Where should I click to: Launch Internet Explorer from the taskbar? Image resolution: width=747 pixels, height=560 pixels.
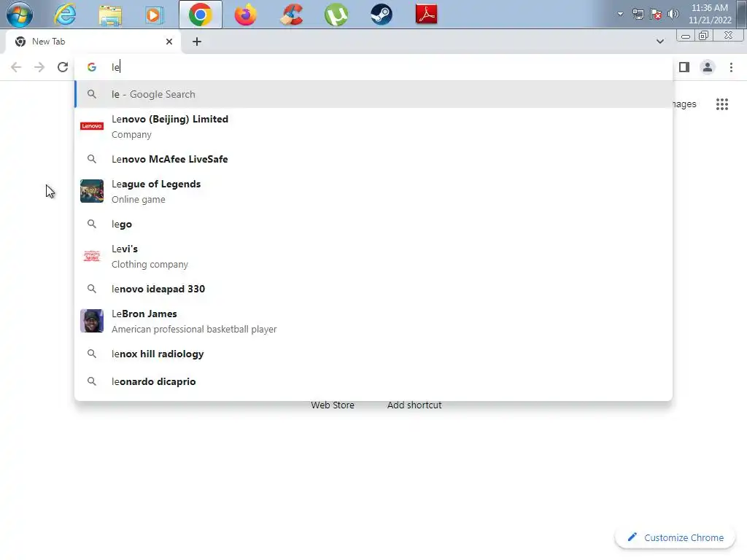pyautogui.click(x=65, y=15)
